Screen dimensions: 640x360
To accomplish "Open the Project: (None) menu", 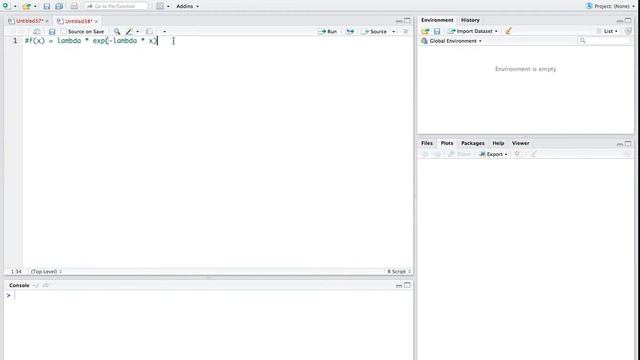I will click(x=611, y=6).
